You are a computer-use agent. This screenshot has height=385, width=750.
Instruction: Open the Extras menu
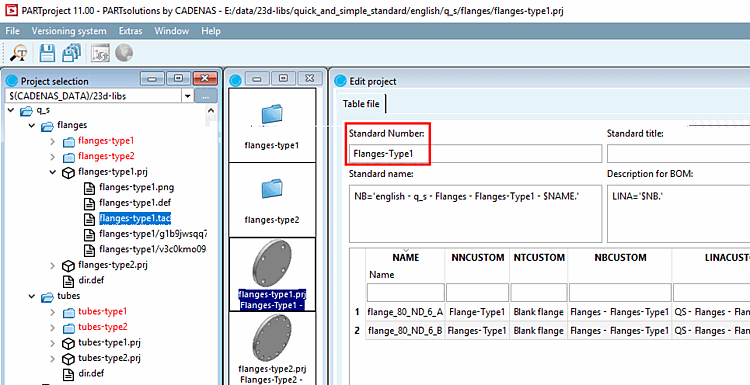click(131, 31)
